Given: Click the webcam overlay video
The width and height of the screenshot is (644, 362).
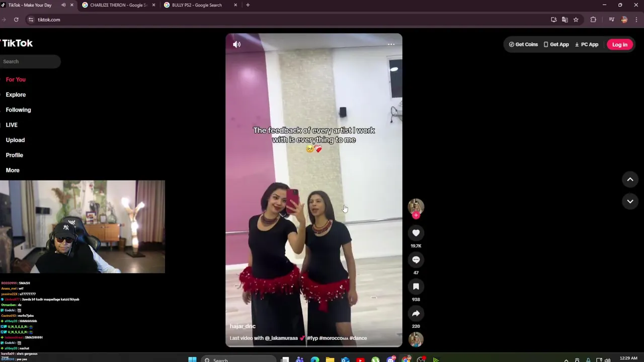Looking at the screenshot, I should 83,227.
